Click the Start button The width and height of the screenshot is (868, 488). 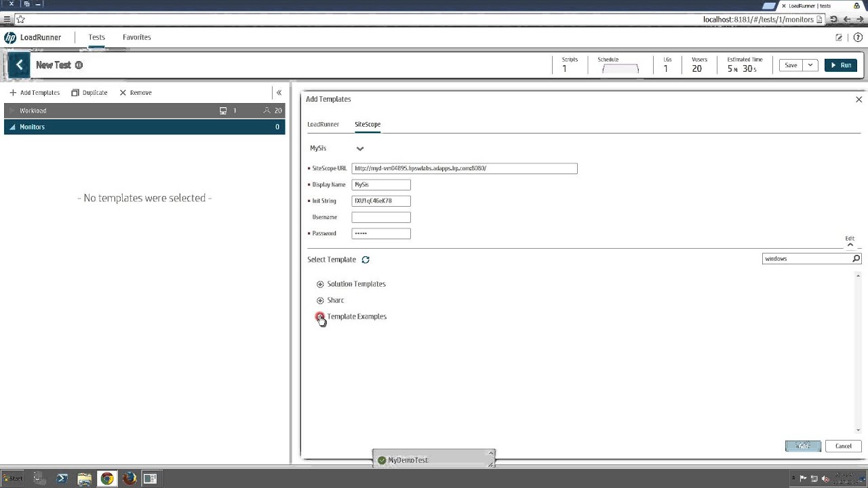pyautogui.click(x=12, y=479)
